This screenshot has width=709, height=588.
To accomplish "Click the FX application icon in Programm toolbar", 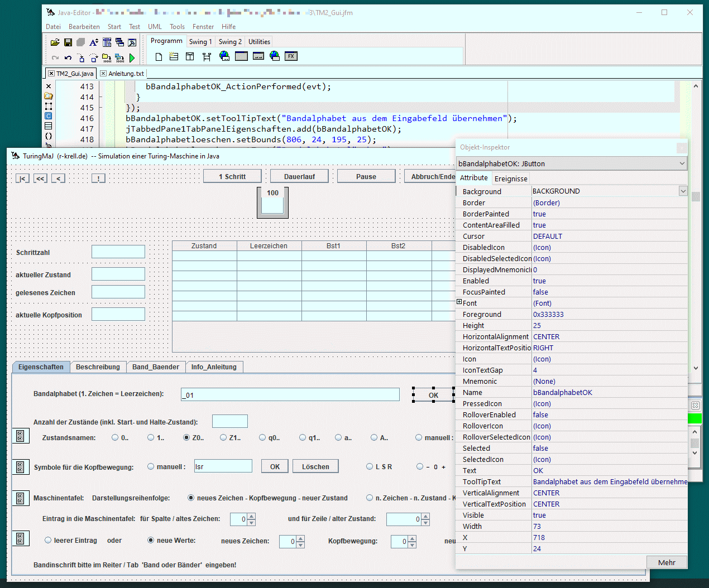I will click(x=291, y=56).
